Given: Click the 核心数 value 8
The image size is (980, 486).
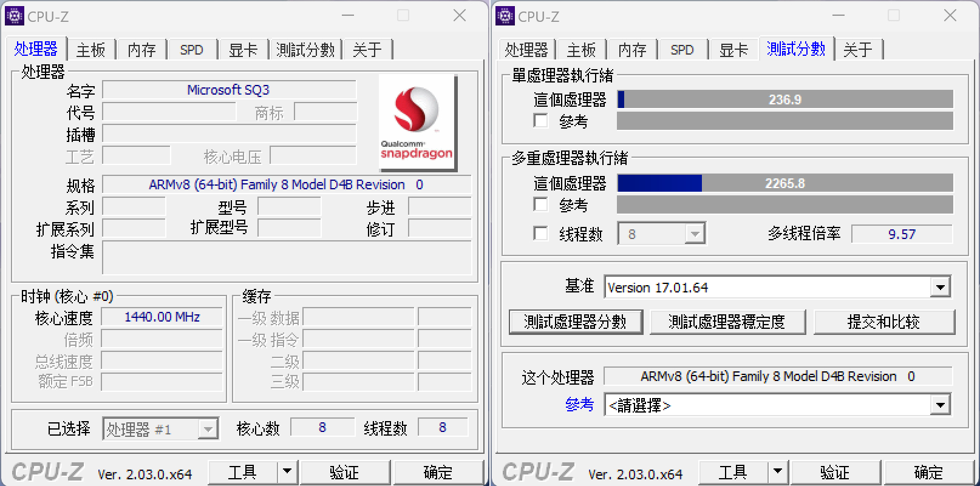Looking at the screenshot, I should pos(322,428).
